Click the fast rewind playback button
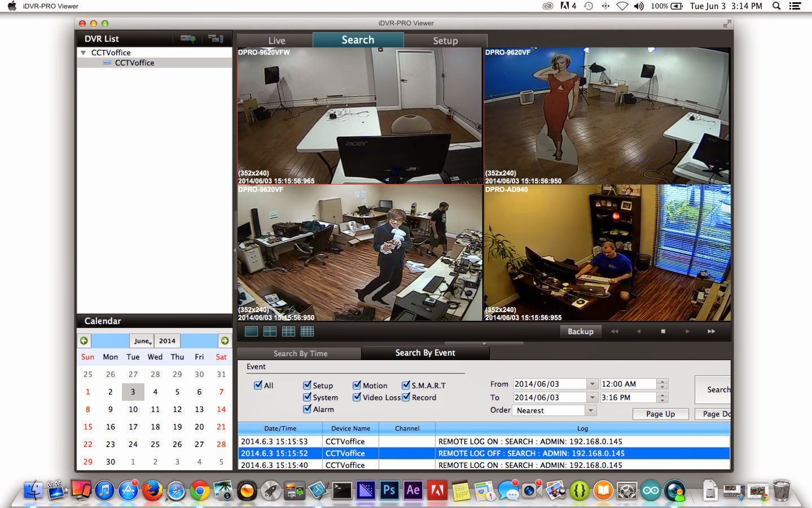 click(x=615, y=331)
